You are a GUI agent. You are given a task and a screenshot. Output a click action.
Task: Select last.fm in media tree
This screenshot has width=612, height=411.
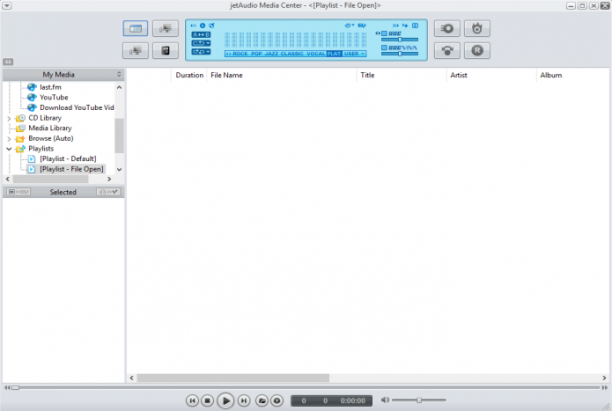[50, 87]
